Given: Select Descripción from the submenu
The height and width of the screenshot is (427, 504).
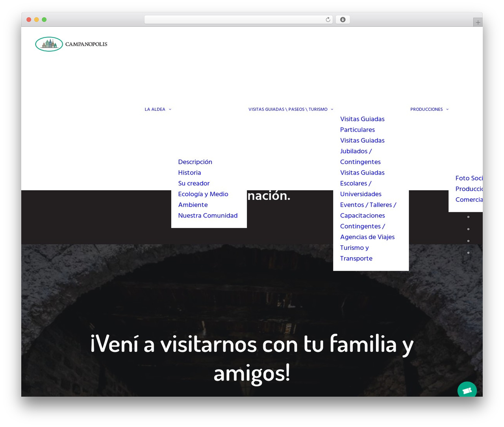Looking at the screenshot, I should pos(195,162).
